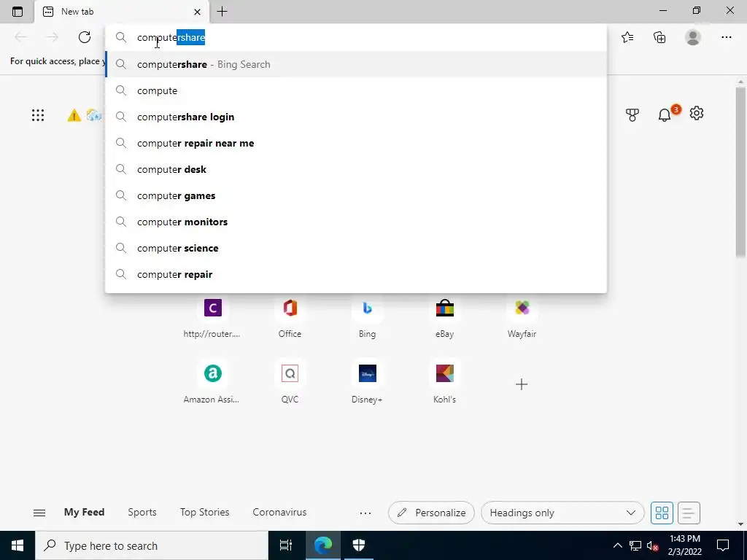This screenshot has width=747, height=560.
Task: Open Task View on taskbar
Action: pos(286,545)
